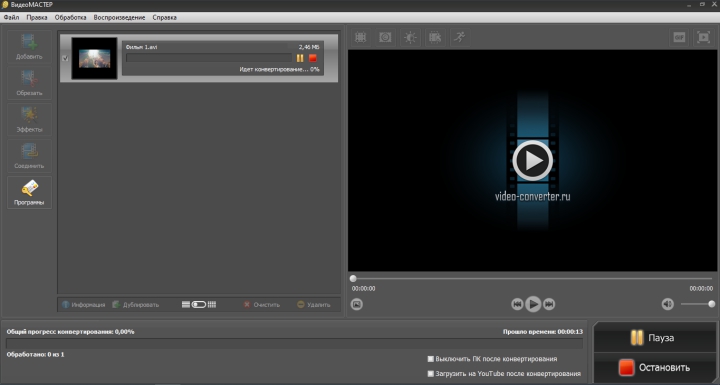The height and width of the screenshot is (385, 720).
Task: Jump to the previous frame button
Action: [x=517, y=304]
